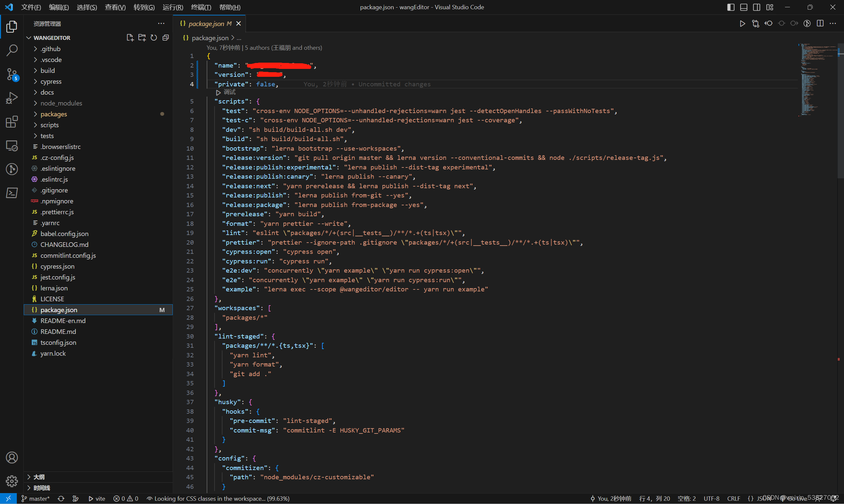Open Remote Explorer in activity bar

[x=12, y=146]
